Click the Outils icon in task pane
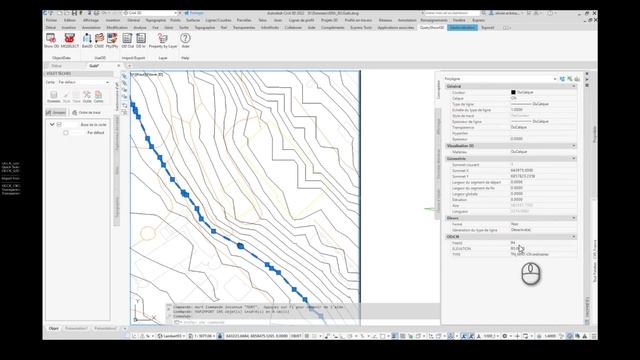The image size is (640, 360). pyautogui.click(x=87, y=97)
